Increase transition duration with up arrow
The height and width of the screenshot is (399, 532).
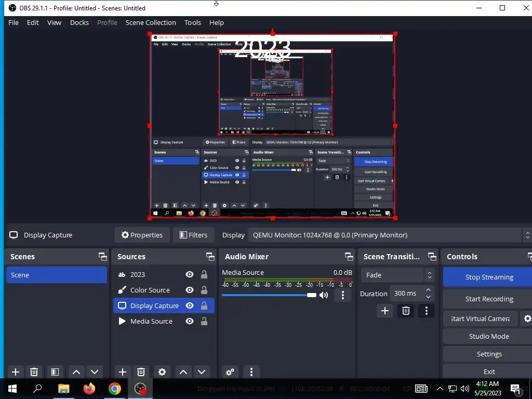428,290
